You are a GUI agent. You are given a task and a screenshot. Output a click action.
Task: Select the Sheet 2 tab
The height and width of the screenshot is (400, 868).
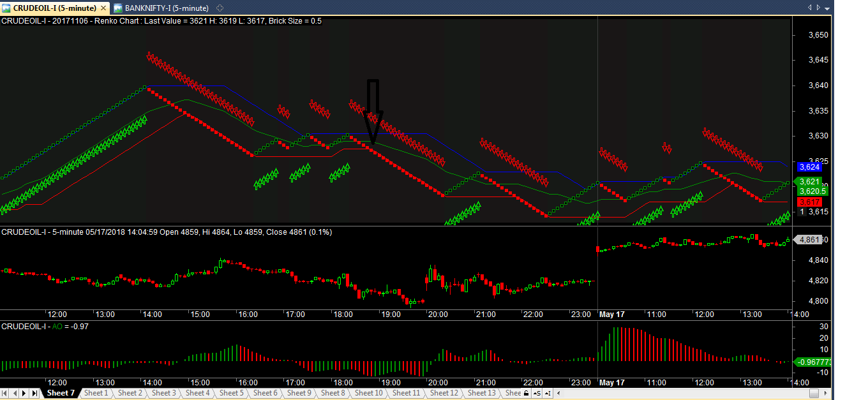pos(130,393)
